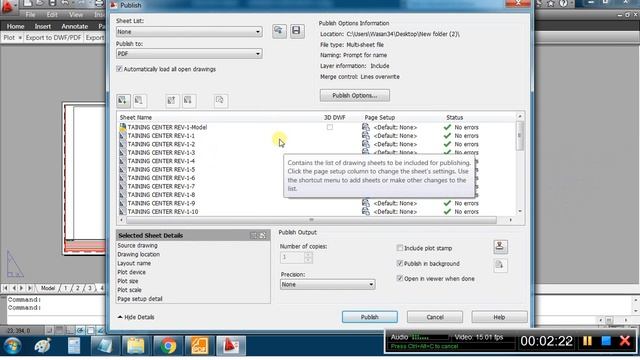The width and height of the screenshot is (640, 360).
Task: Click the Preview sheet icon
Action: (220, 100)
